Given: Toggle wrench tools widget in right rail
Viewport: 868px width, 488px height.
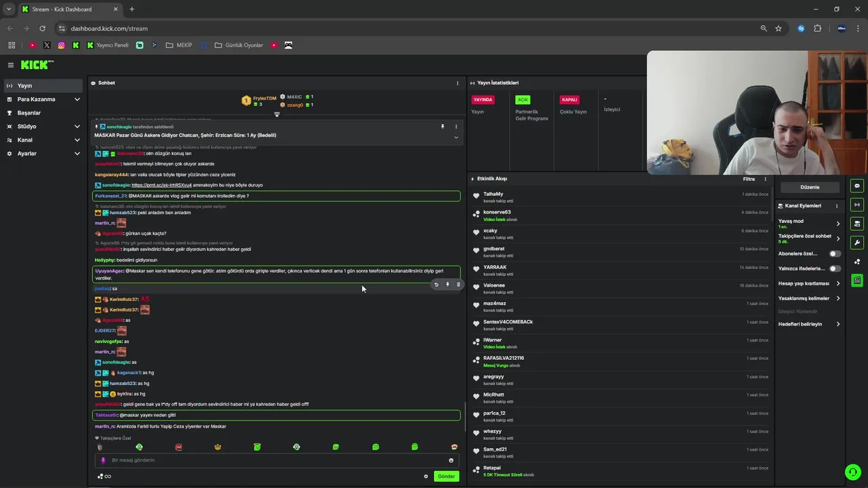Looking at the screenshot, I should 857,243.
